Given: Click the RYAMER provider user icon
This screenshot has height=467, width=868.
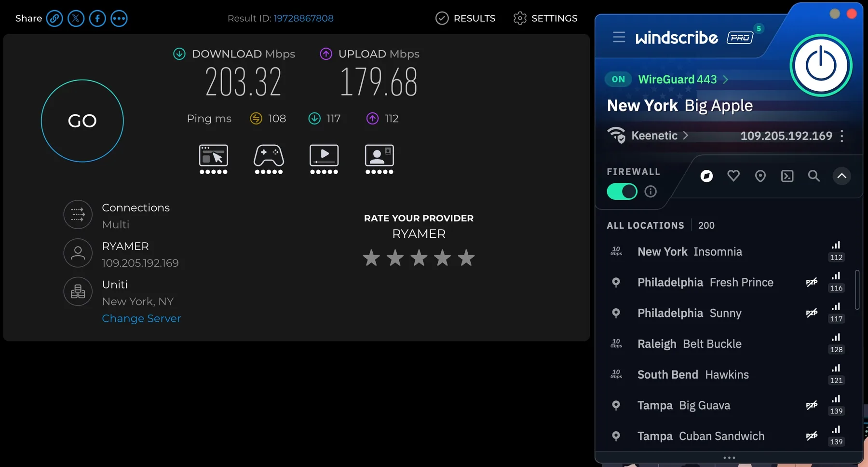Looking at the screenshot, I should (x=78, y=253).
